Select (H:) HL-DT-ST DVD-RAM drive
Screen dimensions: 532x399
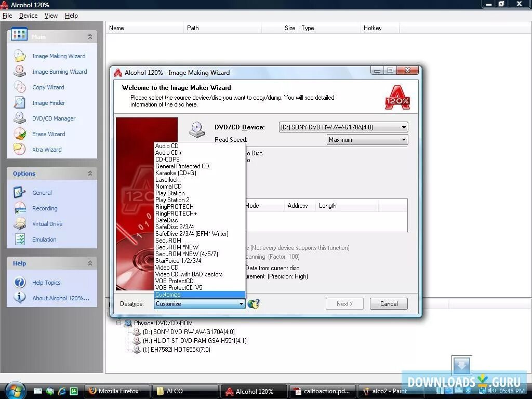point(194,341)
